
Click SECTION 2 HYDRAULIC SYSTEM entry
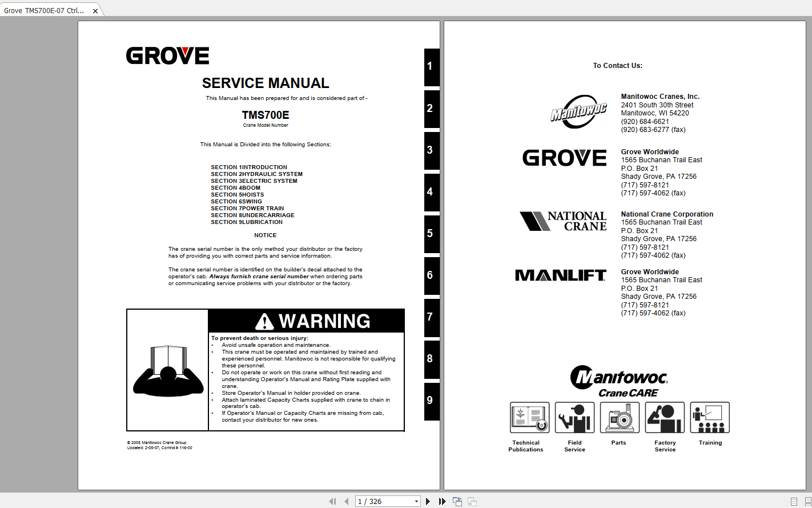coord(256,174)
